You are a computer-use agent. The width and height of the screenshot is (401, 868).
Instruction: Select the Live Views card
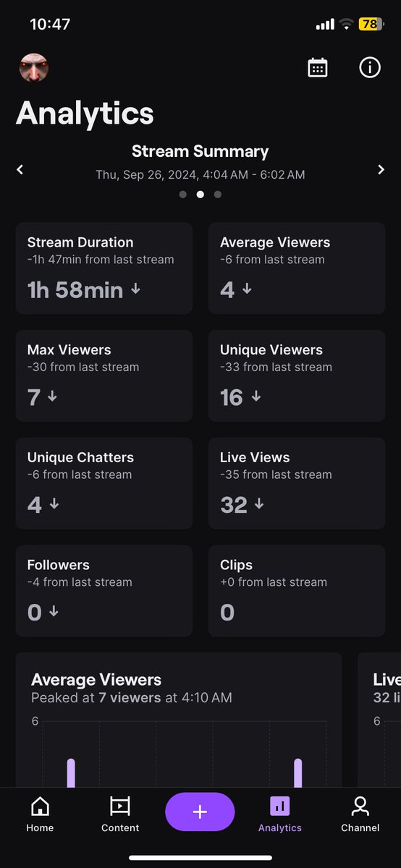(297, 483)
